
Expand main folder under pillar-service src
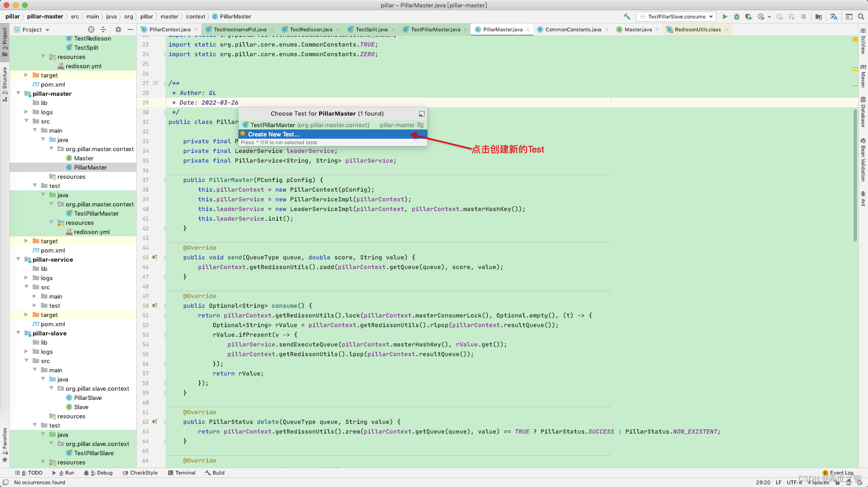(35, 296)
